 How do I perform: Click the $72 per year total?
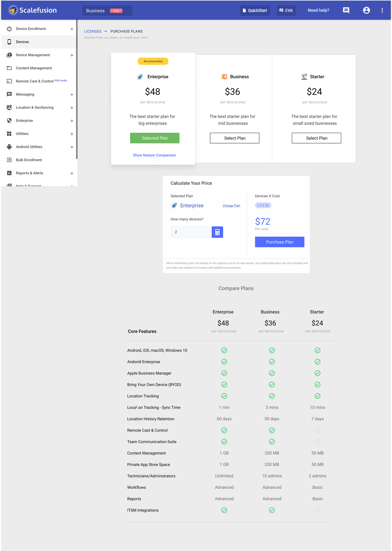click(263, 221)
